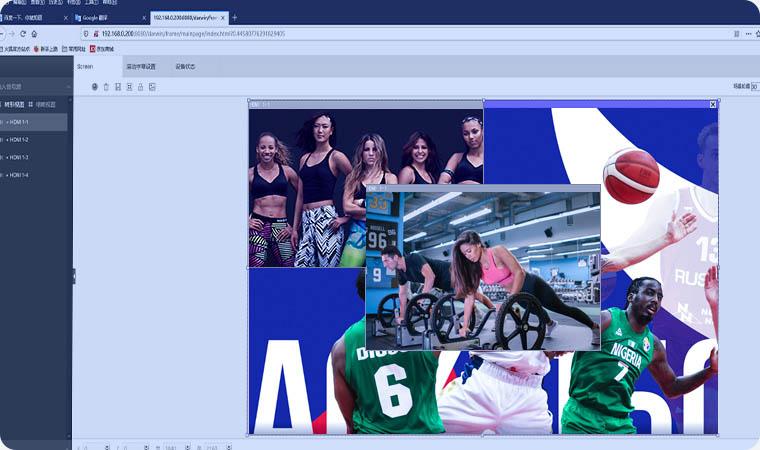Click the left sidebar collapse handle
This screenshot has width=760, height=450.
coord(74,276)
